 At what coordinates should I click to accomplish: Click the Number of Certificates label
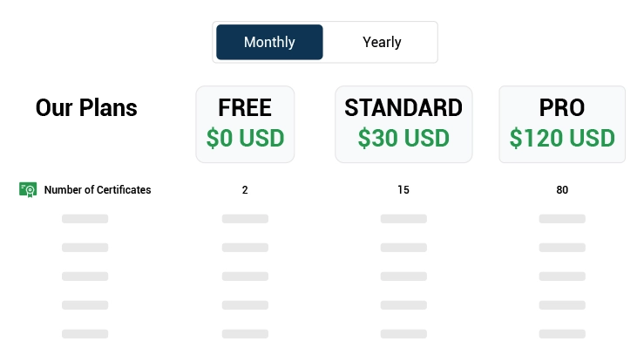(98, 189)
